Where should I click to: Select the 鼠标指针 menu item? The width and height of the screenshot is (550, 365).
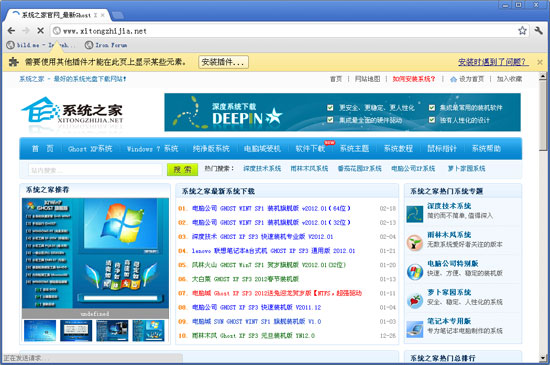click(x=442, y=149)
